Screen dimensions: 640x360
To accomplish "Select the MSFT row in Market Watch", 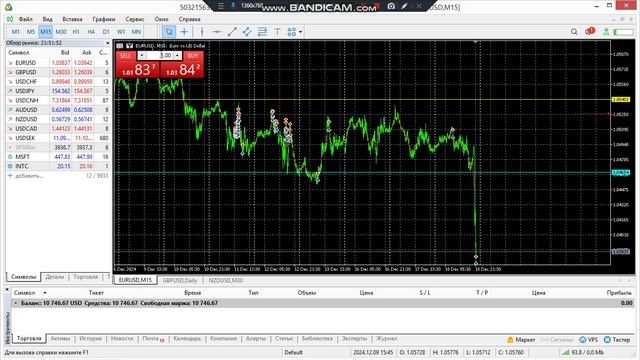I will pyautogui.click(x=58, y=157).
